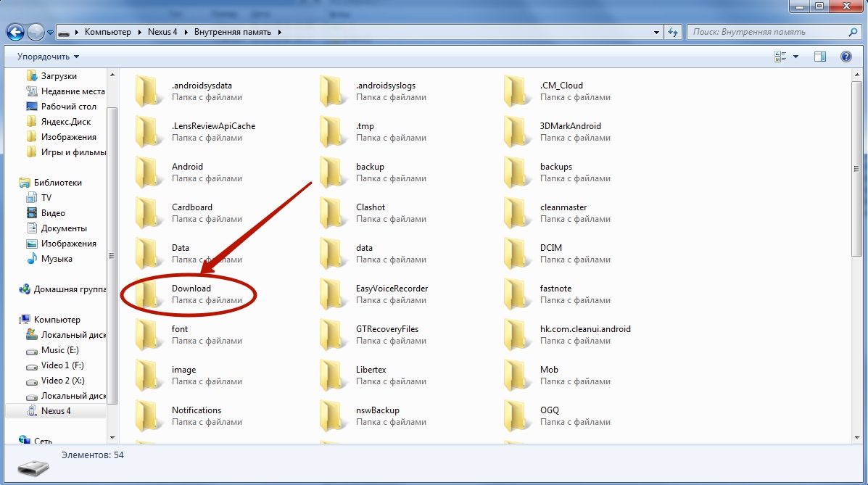Select 'Библиотеки' node in the sidebar
The width and height of the screenshot is (868, 485).
[57, 183]
